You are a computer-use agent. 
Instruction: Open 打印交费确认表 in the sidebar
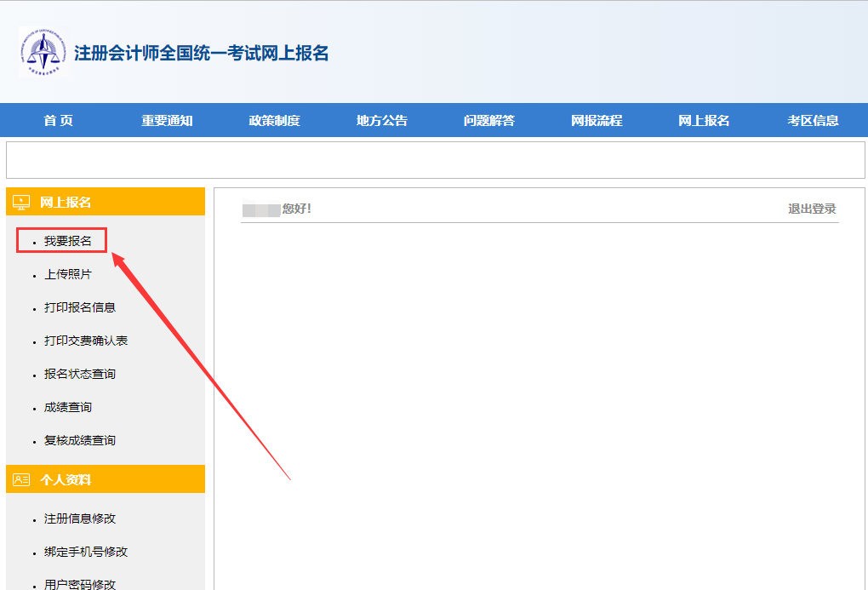[x=86, y=341]
